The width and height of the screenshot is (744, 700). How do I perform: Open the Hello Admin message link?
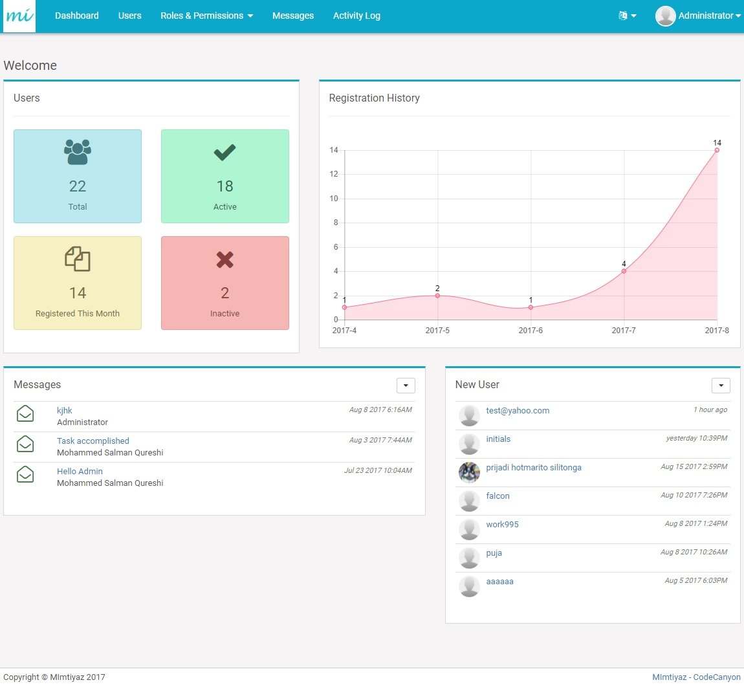pos(80,471)
